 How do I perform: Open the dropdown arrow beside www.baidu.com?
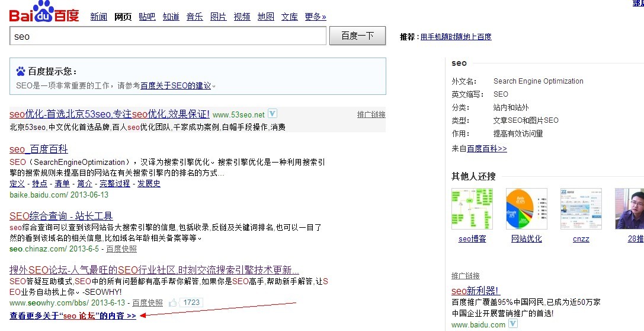pyautogui.click(x=513, y=324)
